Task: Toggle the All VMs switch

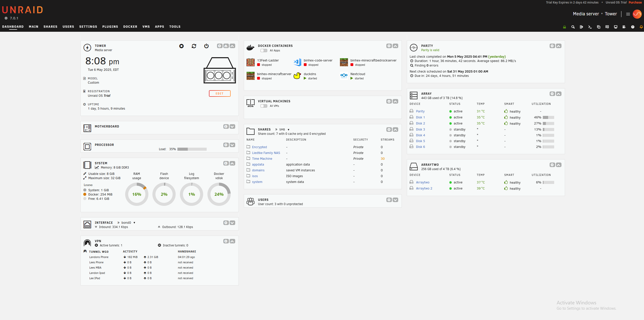Action: pyautogui.click(x=264, y=106)
